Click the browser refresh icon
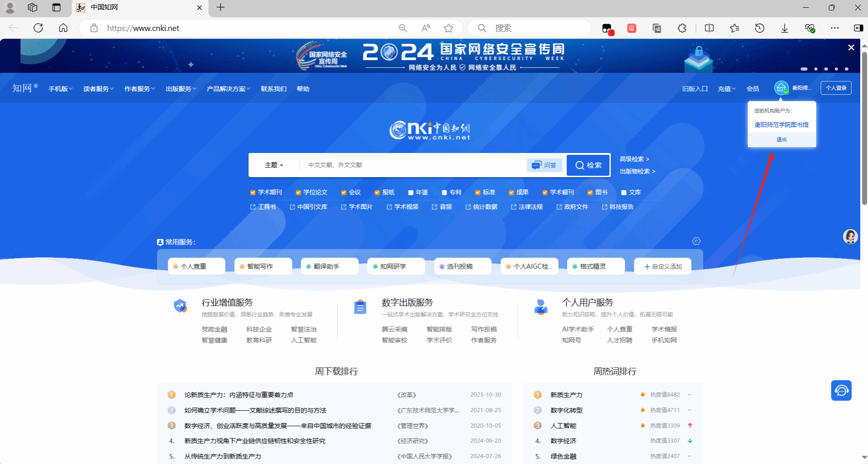This screenshot has height=464, width=868. (x=38, y=28)
